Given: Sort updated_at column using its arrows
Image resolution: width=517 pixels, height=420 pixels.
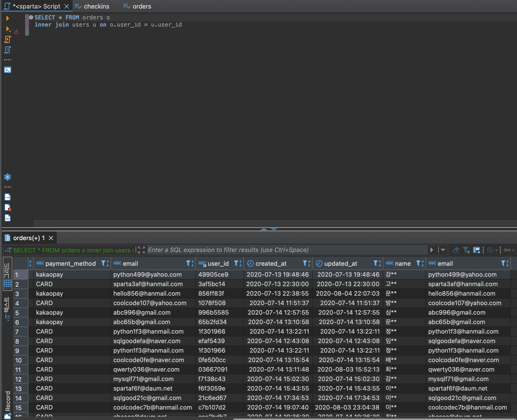Looking at the screenshot, I should 380,263.
